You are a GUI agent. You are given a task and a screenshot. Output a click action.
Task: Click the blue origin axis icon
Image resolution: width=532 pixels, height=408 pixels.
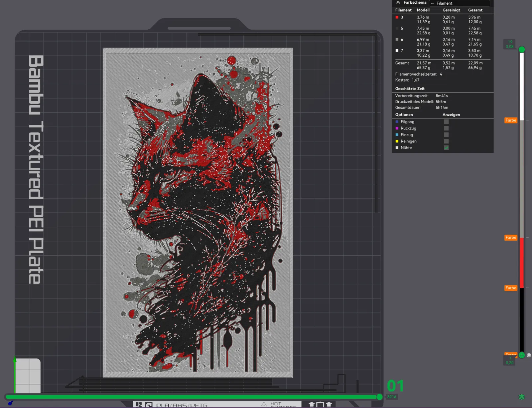pos(11,403)
